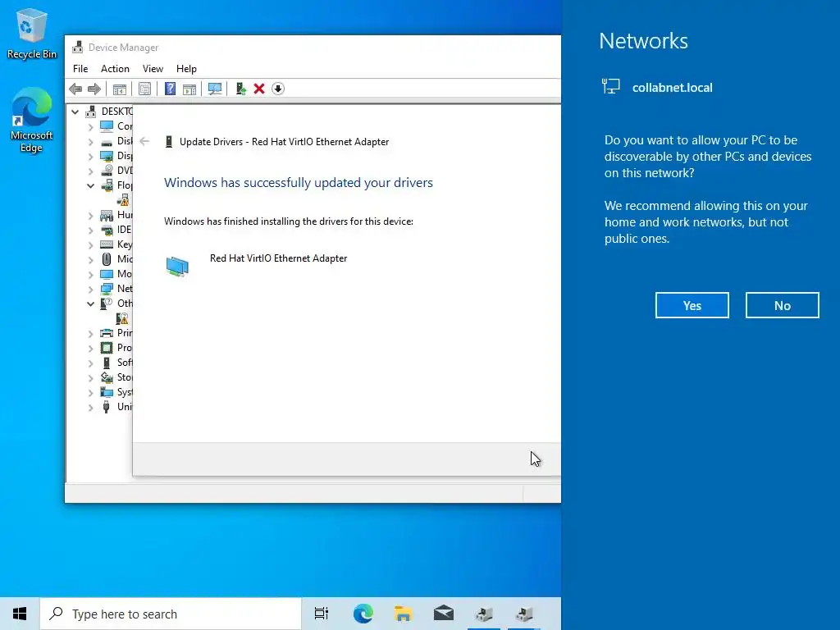Select the warning device under Floppy controllers
Viewport: 840px width, 630px height.
click(123, 200)
